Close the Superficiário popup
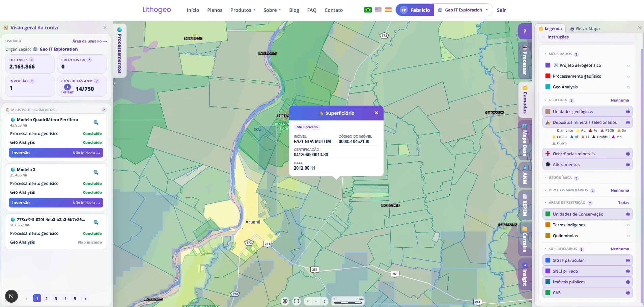 pos(376,113)
